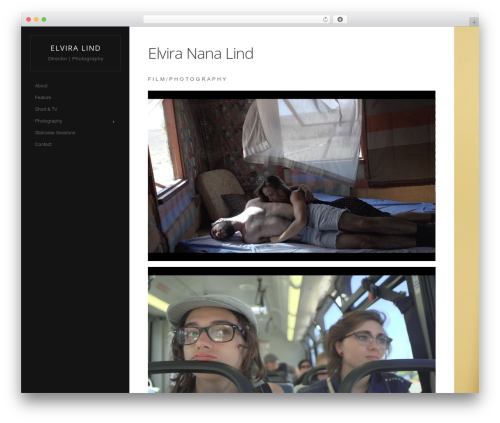
Task: Maximize the window using the green button
Action: (x=44, y=20)
